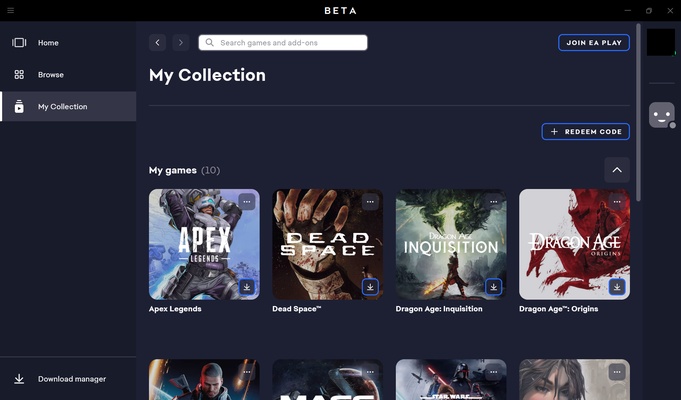Click the Home icon in sidebar
The width and height of the screenshot is (681, 400).
(x=19, y=43)
